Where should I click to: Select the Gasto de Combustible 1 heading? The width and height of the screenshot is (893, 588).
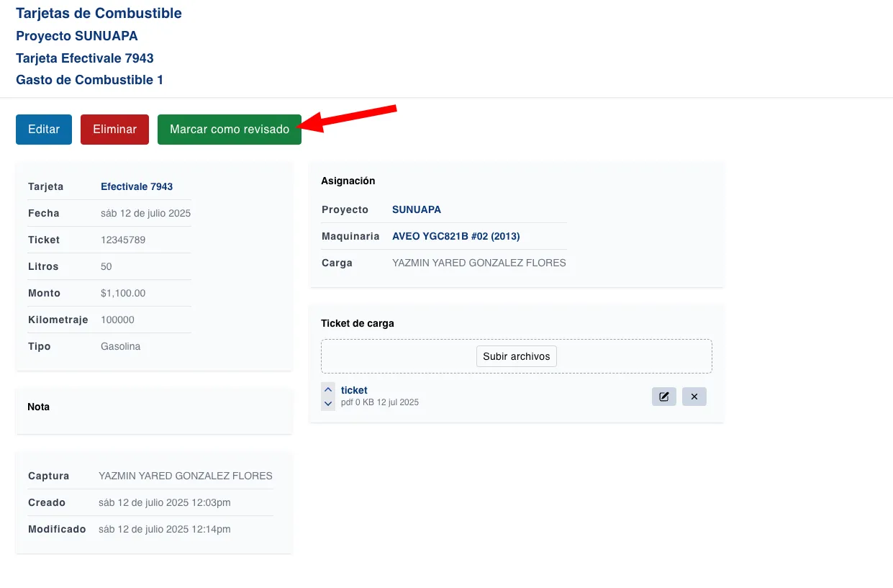pos(89,80)
